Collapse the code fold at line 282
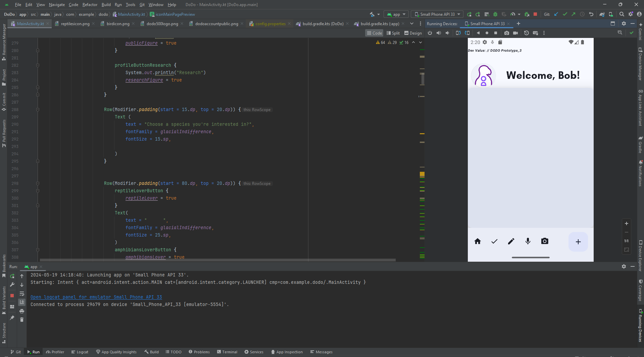This screenshot has width=644, height=357. tap(38, 65)
